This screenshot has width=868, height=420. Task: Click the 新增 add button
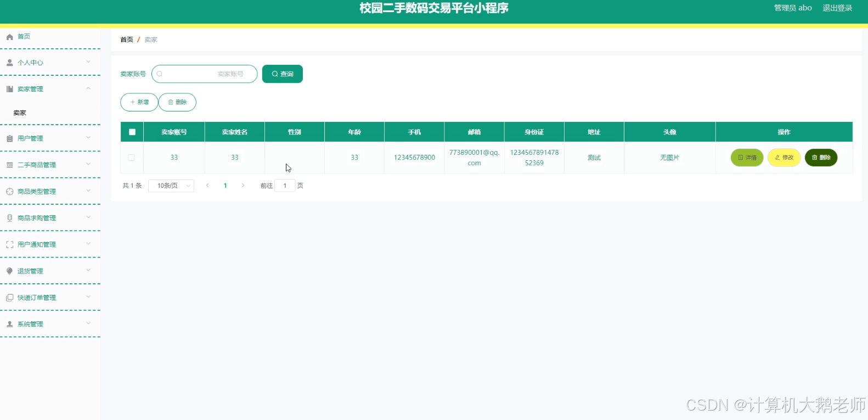(x=139, y=102)
